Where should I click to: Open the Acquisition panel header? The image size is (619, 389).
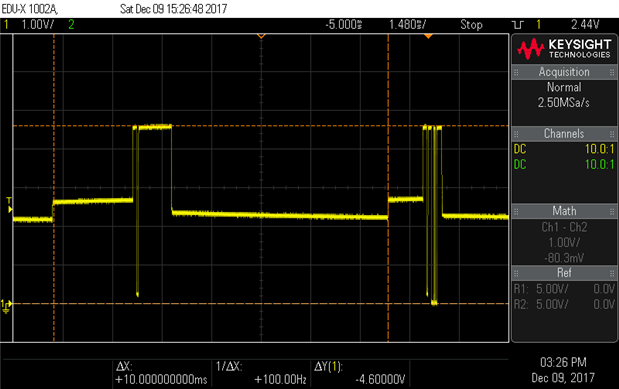pos(564,72)
